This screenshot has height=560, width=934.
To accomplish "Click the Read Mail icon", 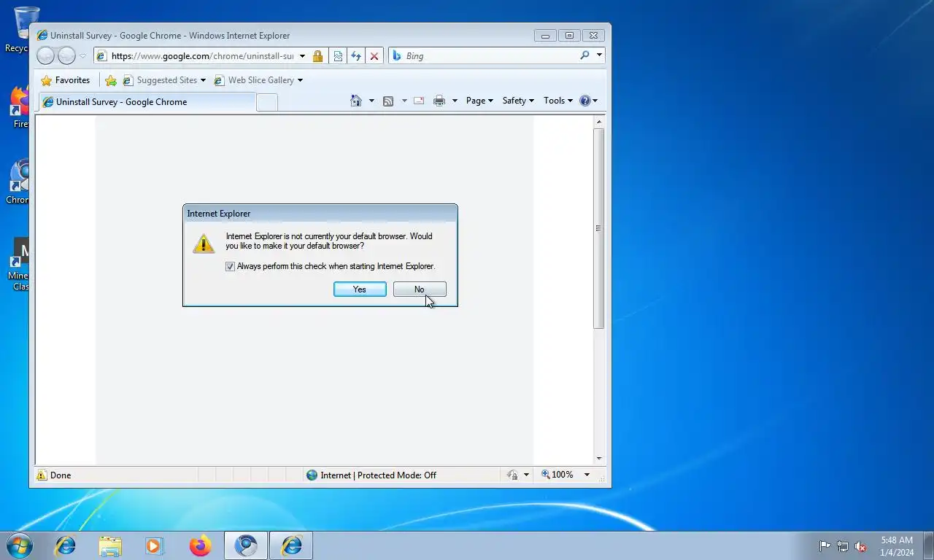I will [x=419, y=101].
